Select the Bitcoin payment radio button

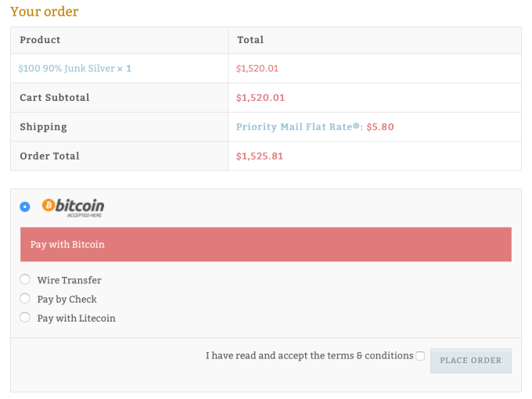coord(25,207)
